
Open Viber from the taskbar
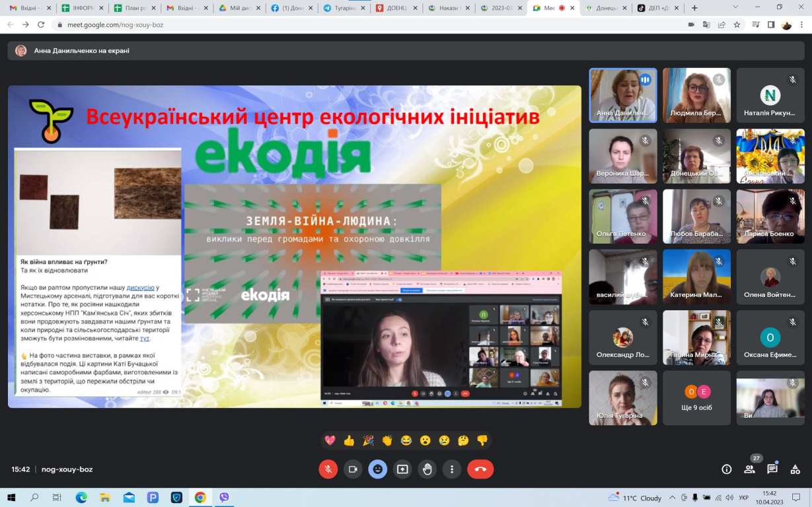click(x=224, y=497)
